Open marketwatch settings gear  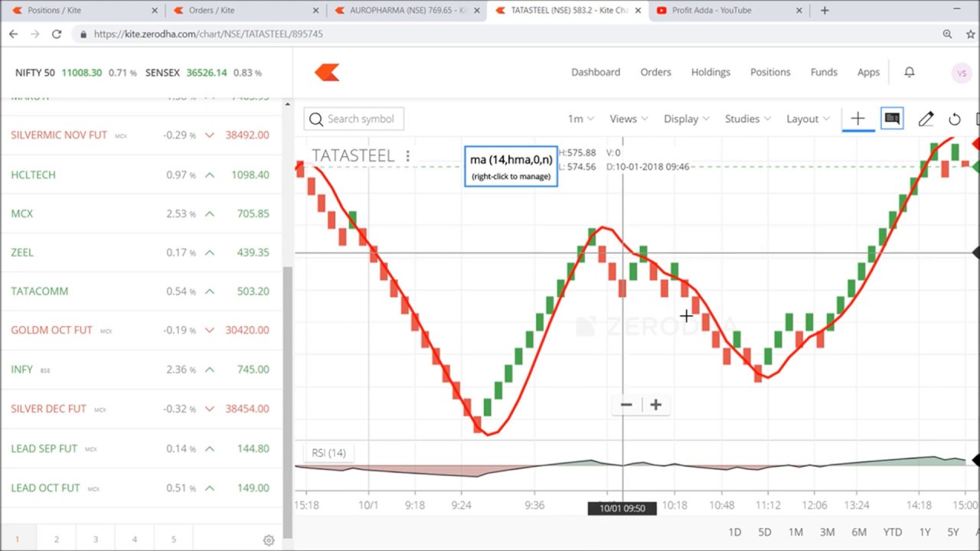pos(269,540)
